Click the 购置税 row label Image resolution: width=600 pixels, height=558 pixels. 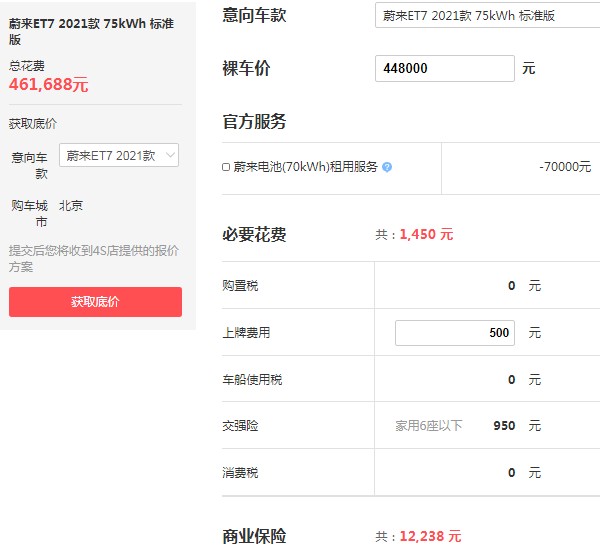[x=240, y=286]
